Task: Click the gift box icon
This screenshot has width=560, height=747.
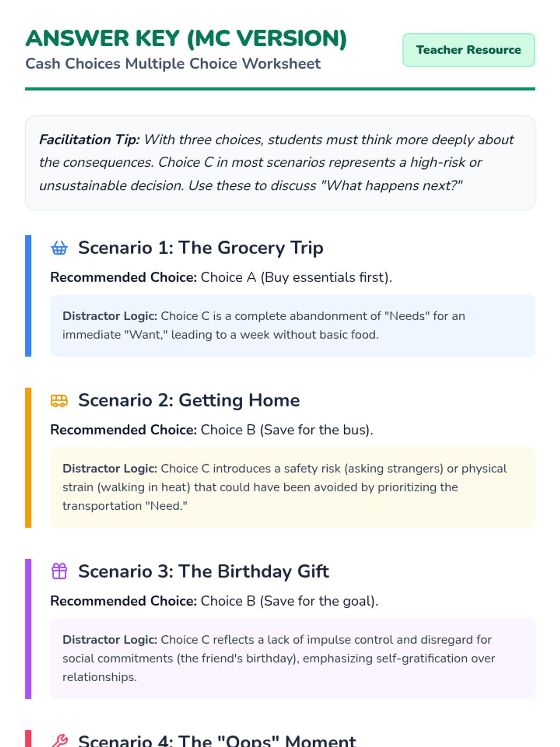Action: point(59,571)
